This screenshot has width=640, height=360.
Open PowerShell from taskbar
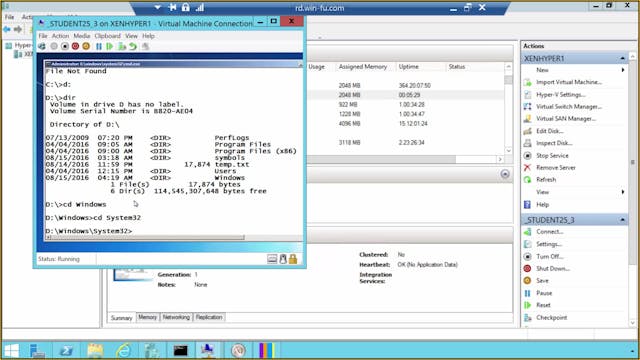pyautogui.click(x=66, y=351)
